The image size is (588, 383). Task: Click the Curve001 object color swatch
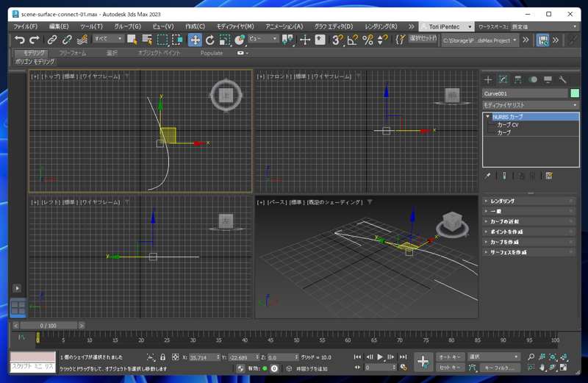tap(575, 93)
